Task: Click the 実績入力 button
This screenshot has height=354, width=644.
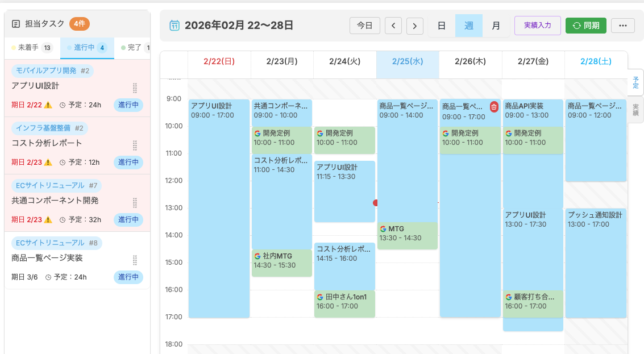Action: pyautogui.click(x=537, y=26)
